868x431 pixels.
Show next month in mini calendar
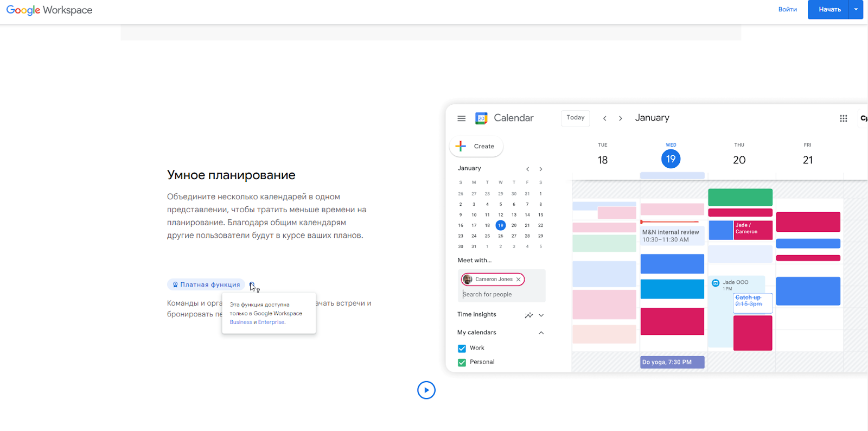(541, 169)
